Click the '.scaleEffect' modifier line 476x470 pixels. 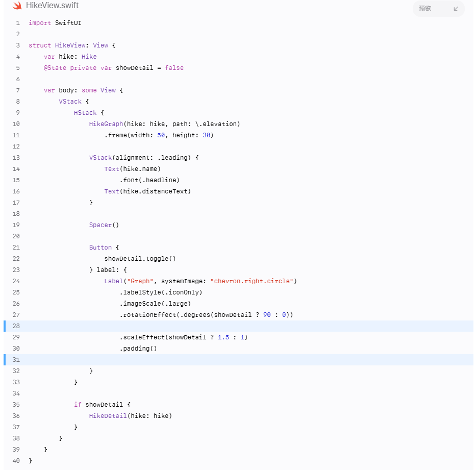coord(183,338)
